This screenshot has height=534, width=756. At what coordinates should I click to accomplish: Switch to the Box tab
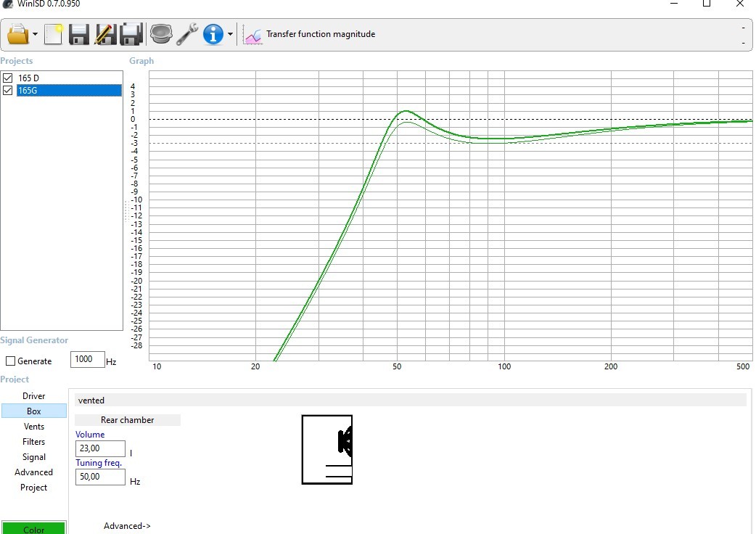(34, 411)
